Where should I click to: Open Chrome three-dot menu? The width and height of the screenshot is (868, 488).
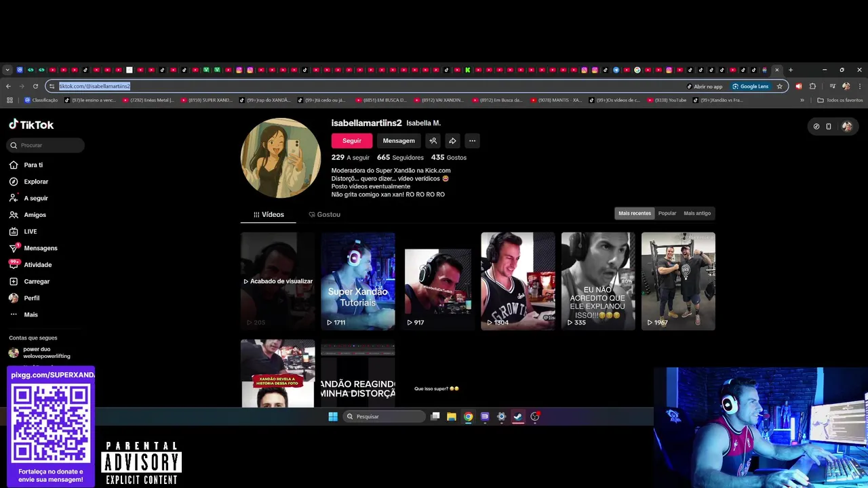tap(860, 86)
